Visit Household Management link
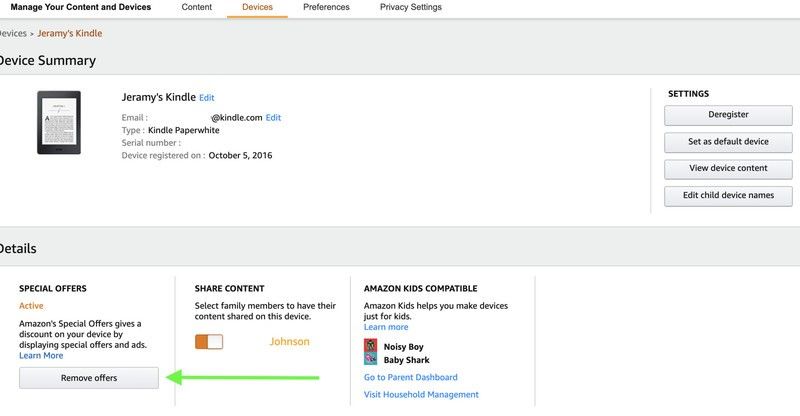 (421, 395)
